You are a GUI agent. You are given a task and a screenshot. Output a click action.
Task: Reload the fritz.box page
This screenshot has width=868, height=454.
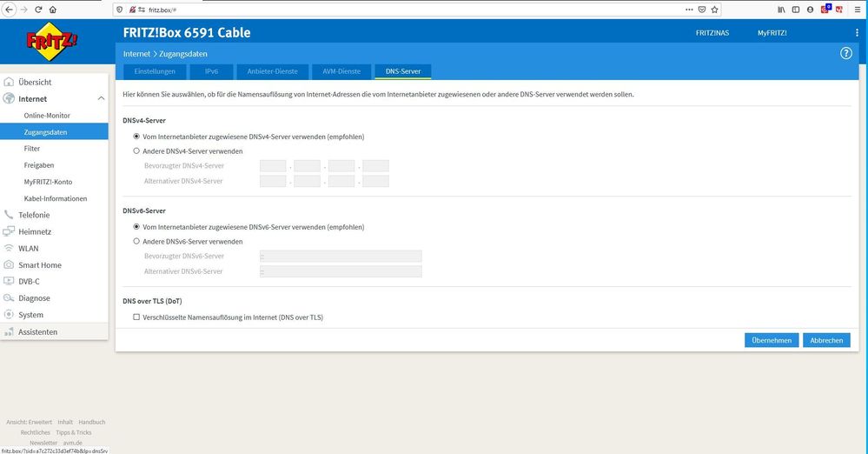(x=38, y=10)
